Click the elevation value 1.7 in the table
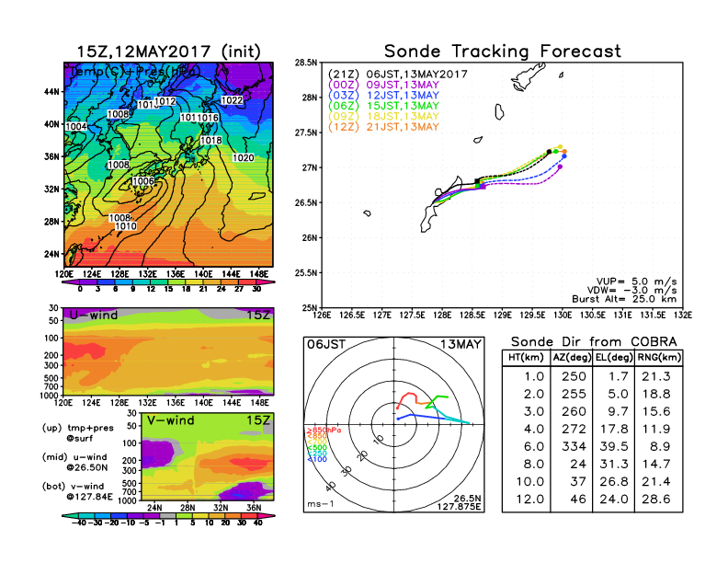The width and height of the screenshot is (728, 563). tap(619, 377)
